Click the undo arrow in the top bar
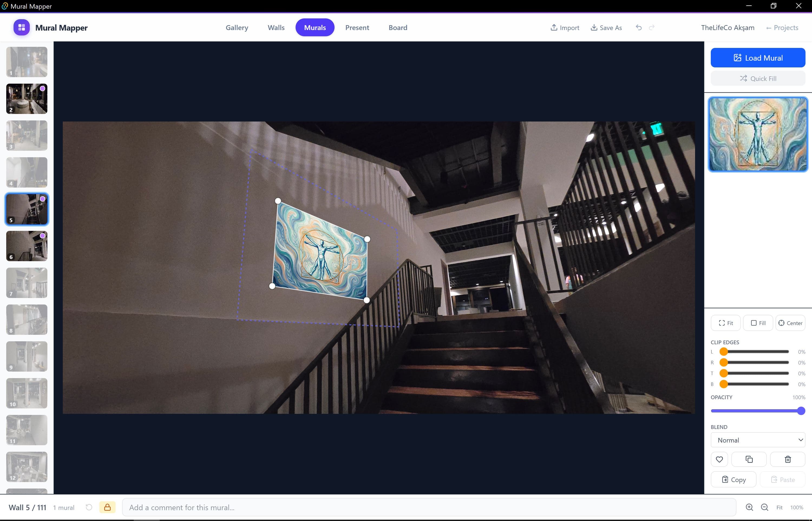This screenshot has width=812, height=521. pyautogui.click(x=639, y=27)
